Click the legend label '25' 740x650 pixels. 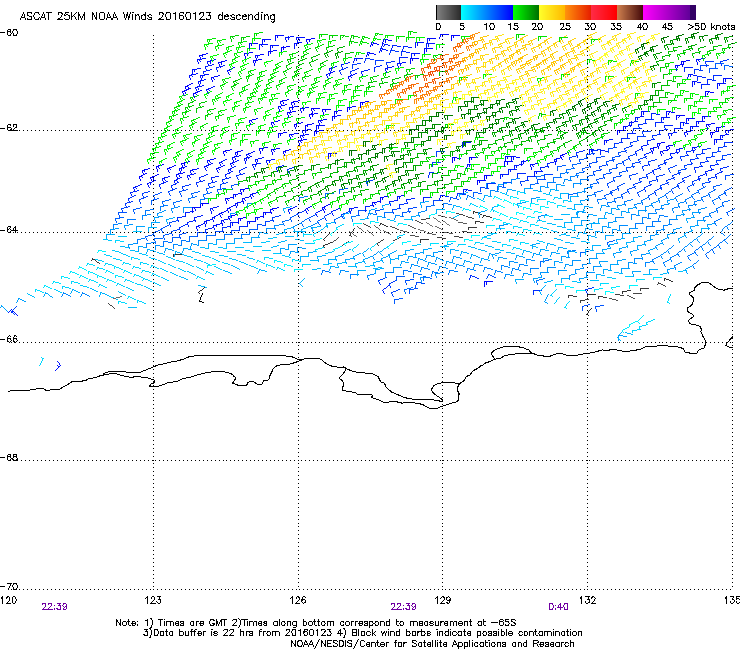564,26
